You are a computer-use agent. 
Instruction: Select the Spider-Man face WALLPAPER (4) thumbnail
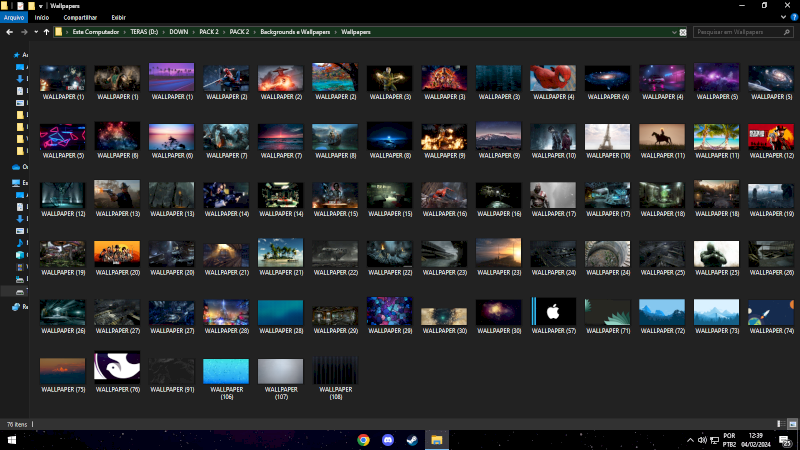[x=553, y=78]
